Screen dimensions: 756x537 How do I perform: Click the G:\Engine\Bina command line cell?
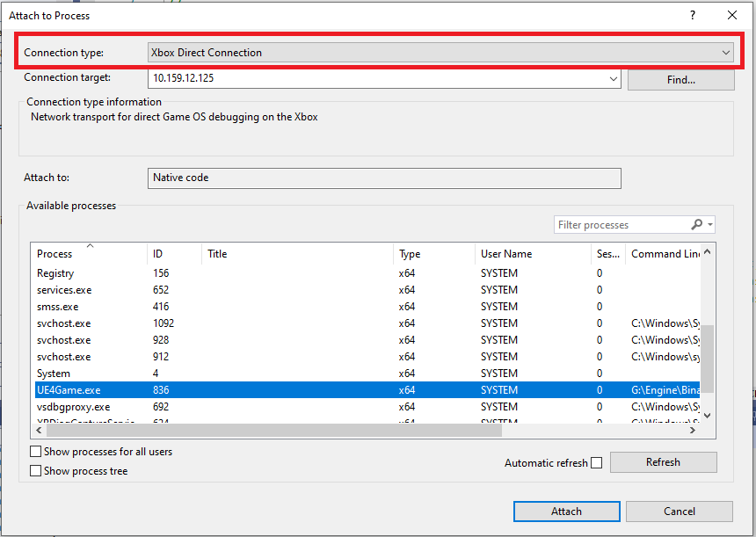coord(665,390)
